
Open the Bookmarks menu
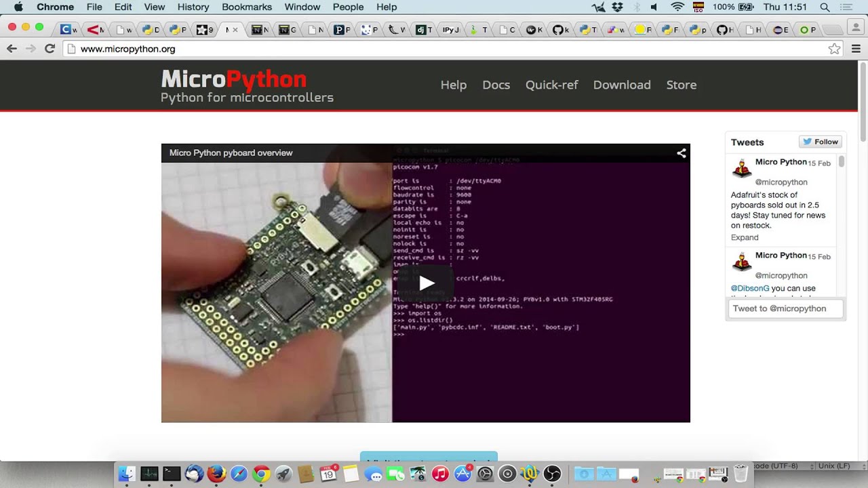tap(247, 7)
